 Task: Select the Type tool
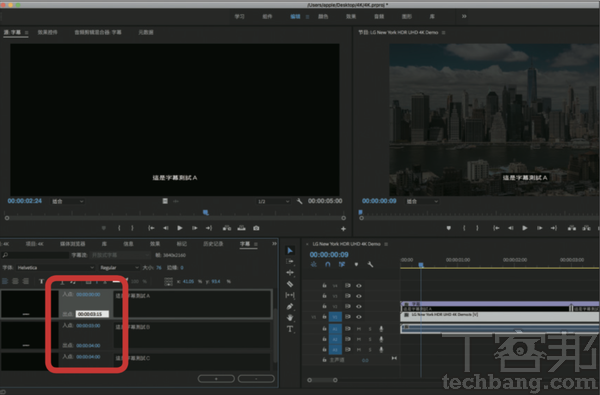[x=290, y=329]
